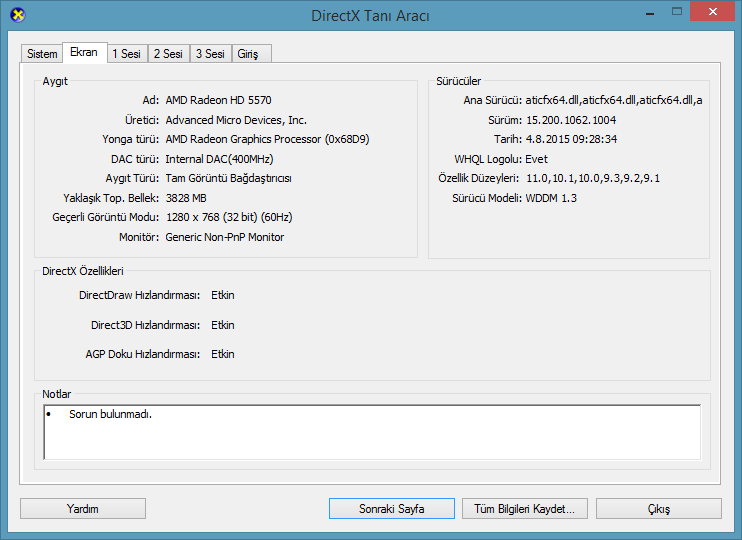Click the DirectX icon in the title bar
Viewport: 742px width, 540px height.
coord(18,15)
